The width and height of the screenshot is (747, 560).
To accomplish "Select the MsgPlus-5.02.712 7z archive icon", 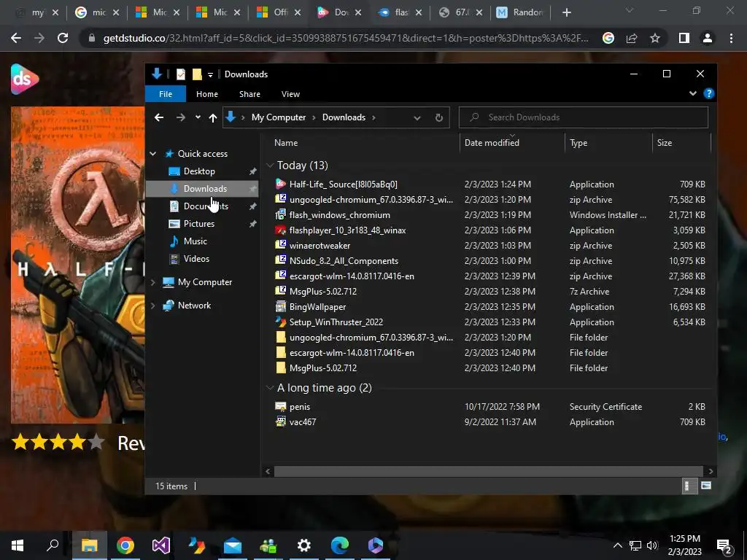I will pos(281,292).
